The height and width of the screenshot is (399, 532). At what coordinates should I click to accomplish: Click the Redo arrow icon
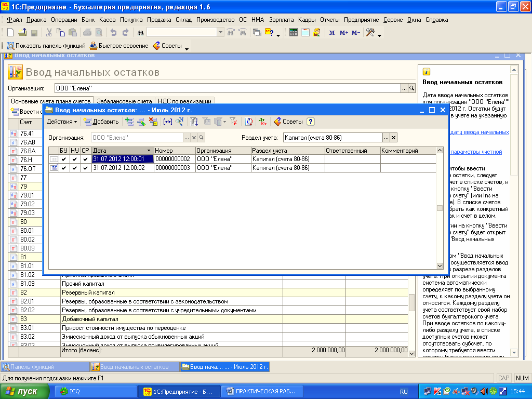click(x=125, y=33)
